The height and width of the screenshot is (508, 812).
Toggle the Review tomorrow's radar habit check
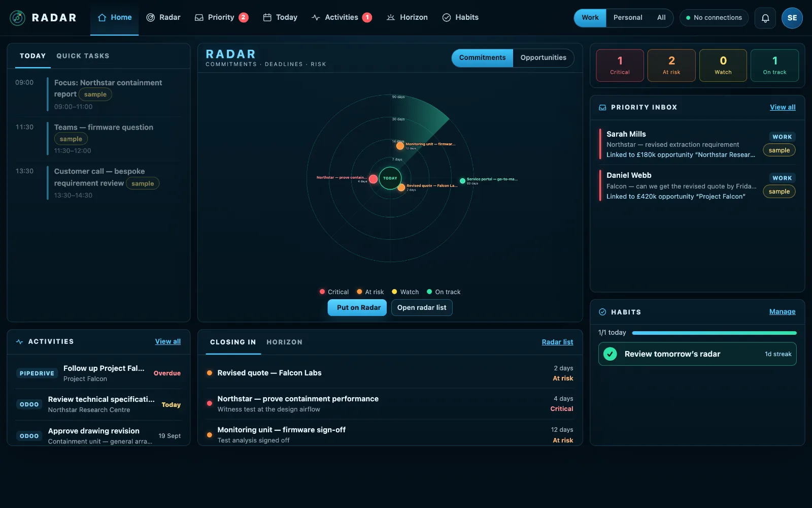pyautogui.click(x=611, y=354)
